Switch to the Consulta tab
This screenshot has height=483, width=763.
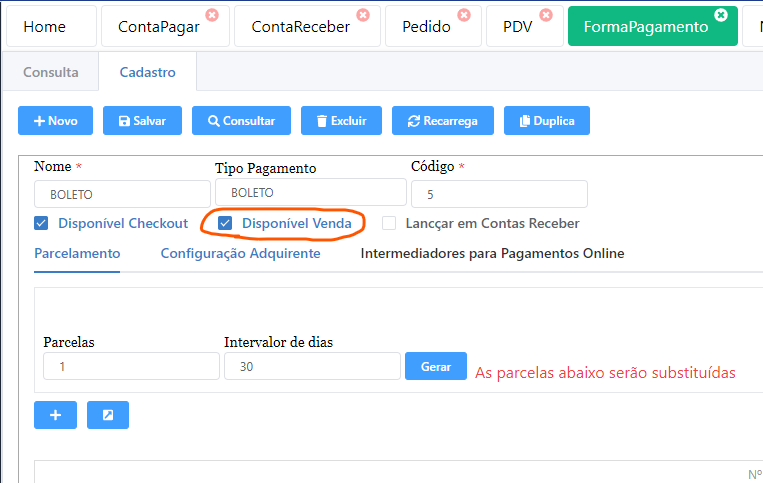point(50,72)
